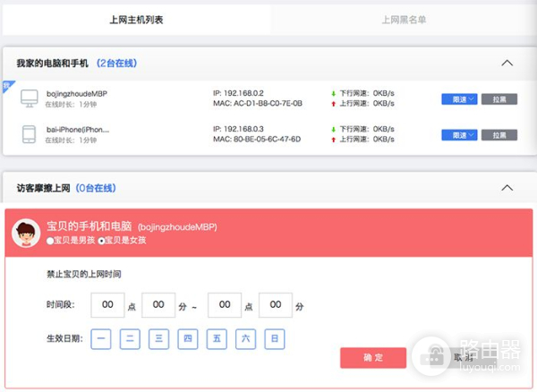Viewport: 537px width, 392px height.
Task: Click the start minute input field
Action: [158, 304]
